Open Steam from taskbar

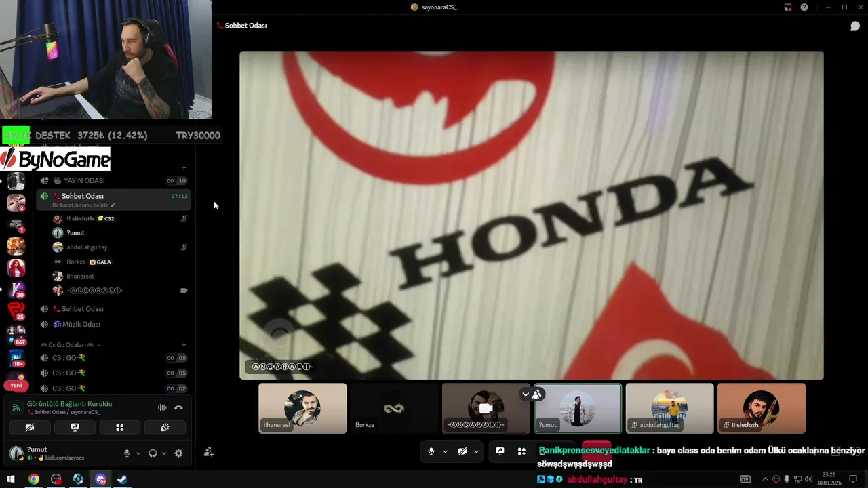(122, 479)
